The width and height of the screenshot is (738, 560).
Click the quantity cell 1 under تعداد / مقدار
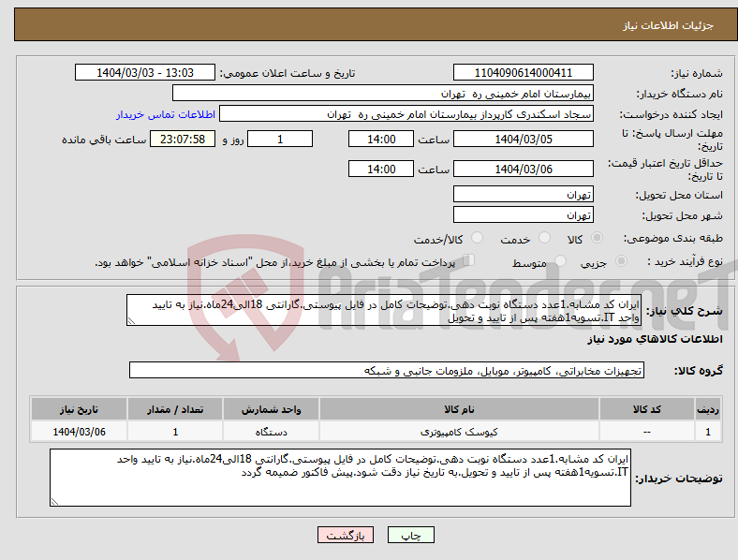click(x=175, y=432)
